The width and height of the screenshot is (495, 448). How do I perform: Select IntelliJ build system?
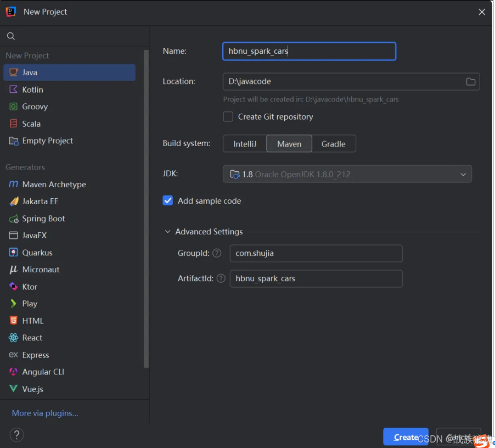(245, 144)
